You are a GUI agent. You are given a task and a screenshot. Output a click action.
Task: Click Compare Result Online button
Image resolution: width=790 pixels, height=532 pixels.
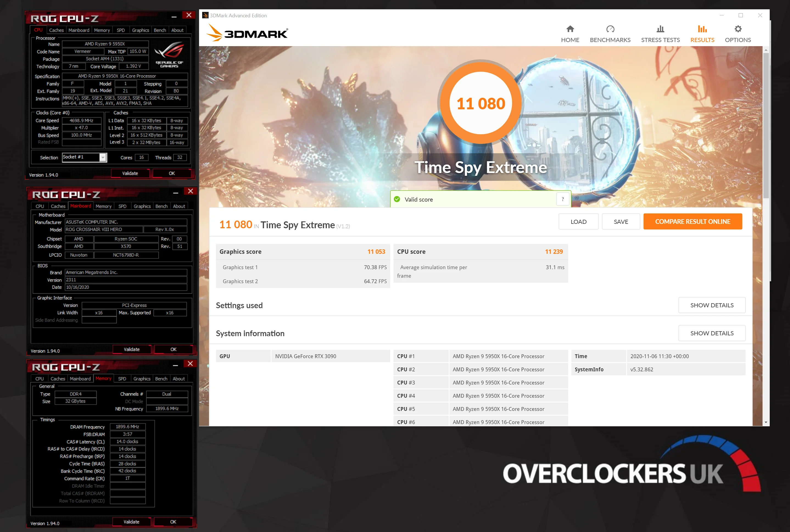[692, 222]
